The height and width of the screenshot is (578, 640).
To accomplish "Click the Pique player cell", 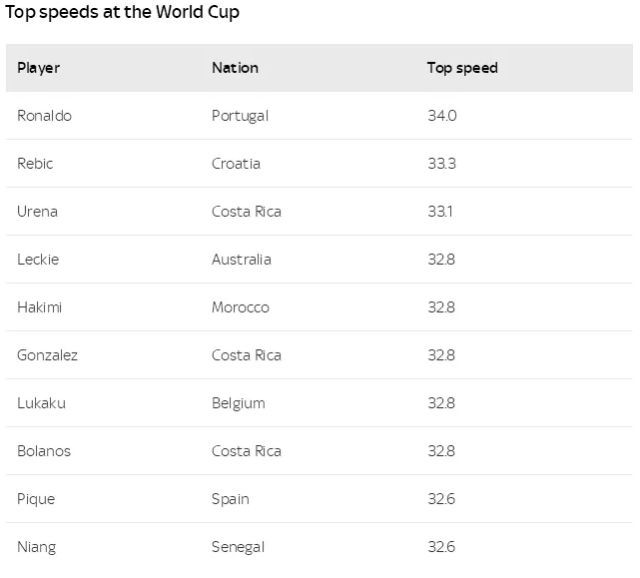I will 36,499.
